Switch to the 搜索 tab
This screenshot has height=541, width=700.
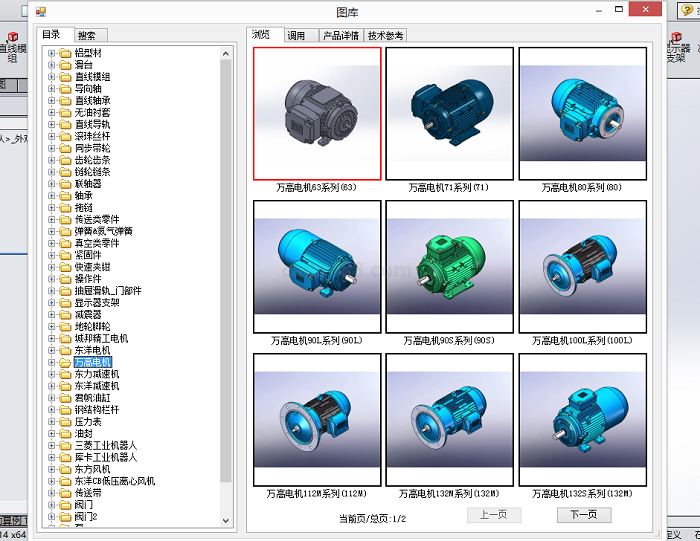pyautogui.click(x=87, y=35)
